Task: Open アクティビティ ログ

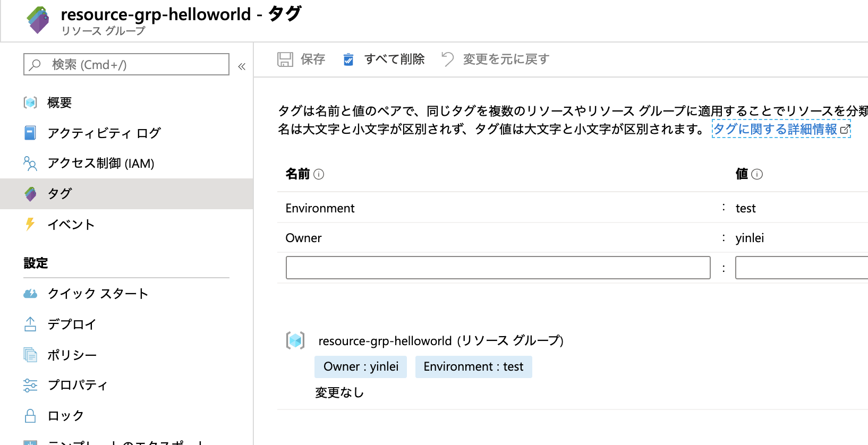Action: 104,133
